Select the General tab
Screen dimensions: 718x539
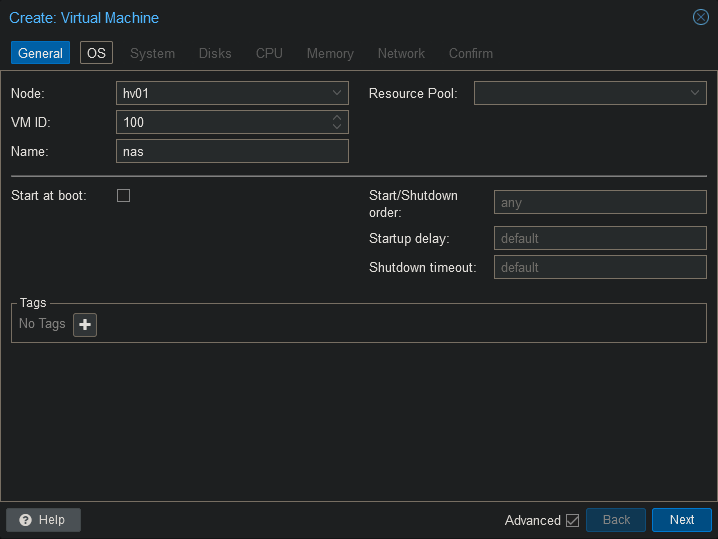click(x=40, y=53)
